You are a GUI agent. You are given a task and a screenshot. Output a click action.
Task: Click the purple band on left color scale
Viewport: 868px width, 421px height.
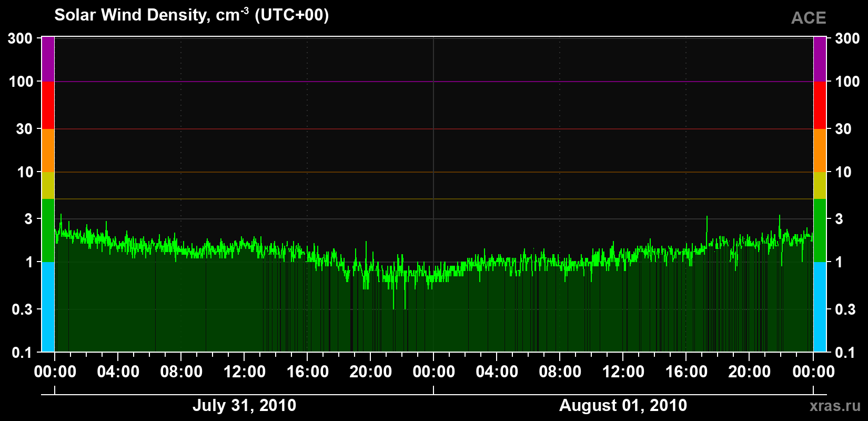point(48,59)
